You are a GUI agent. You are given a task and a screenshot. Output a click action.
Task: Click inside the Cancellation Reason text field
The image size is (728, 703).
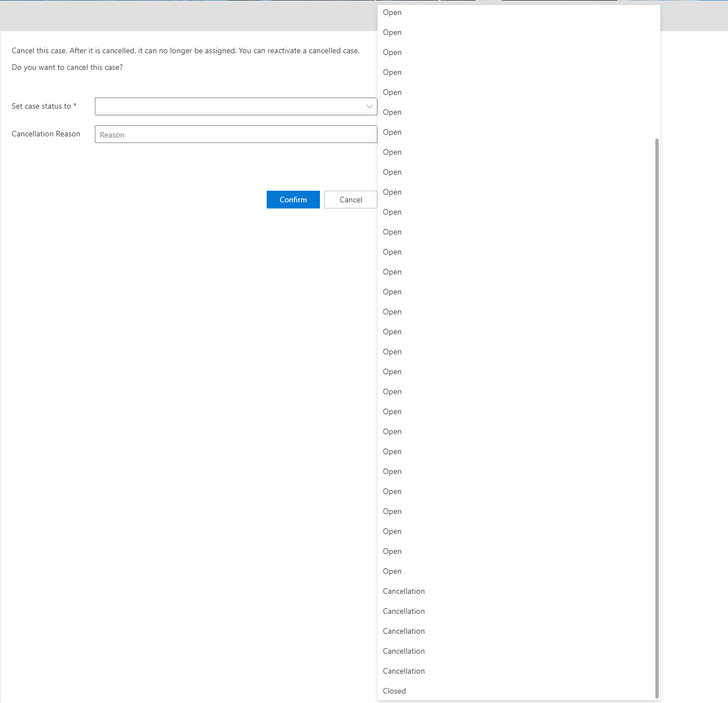point(236,134)
